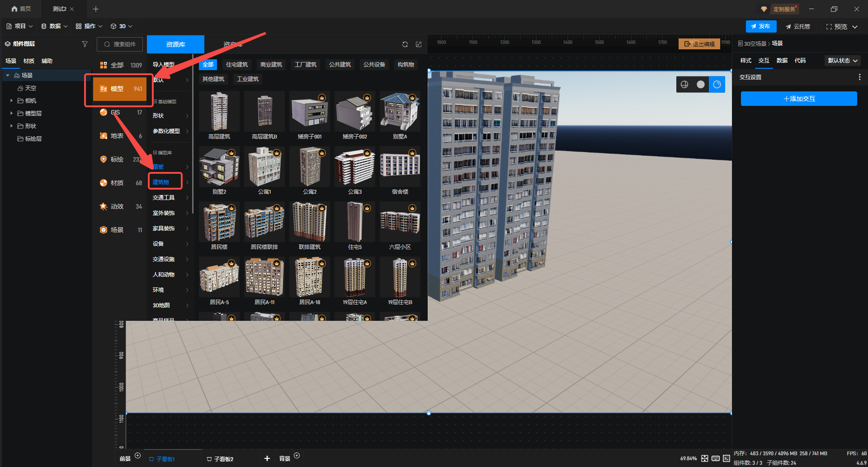Click the 搜索组件 search field
The image size is (868, 467).
tap(120, 44)
